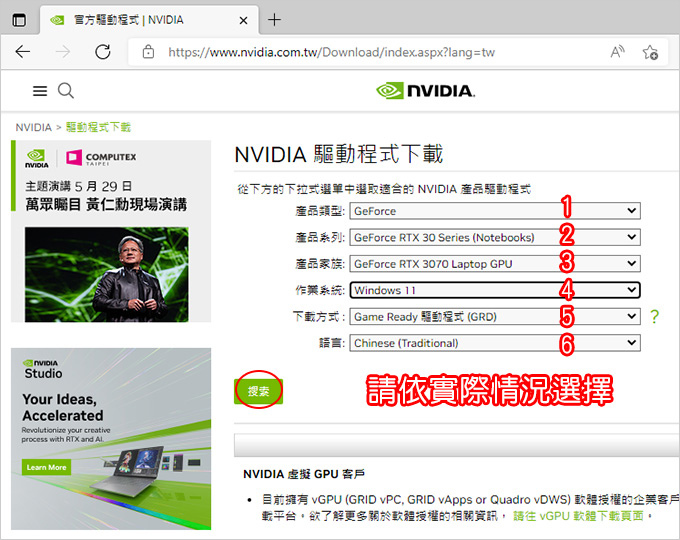Open the NVIDIA hamburger menu

(x=40, y=91)
